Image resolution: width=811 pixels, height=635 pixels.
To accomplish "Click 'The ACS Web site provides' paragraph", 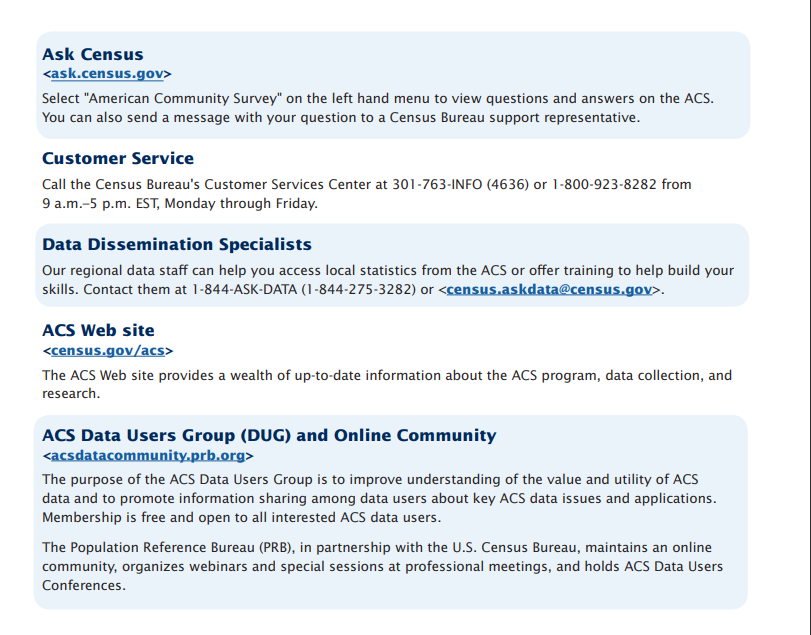I will pos(387,384).
